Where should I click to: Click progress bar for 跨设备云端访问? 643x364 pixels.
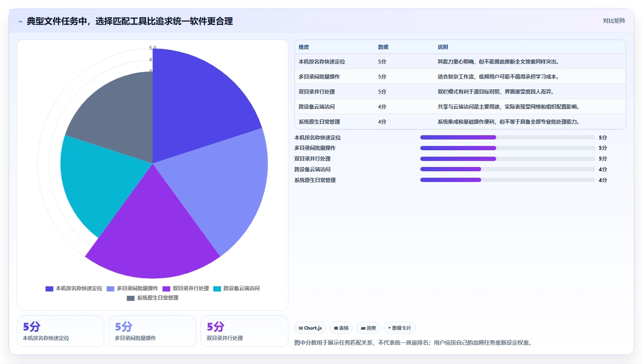coord(507,169)
